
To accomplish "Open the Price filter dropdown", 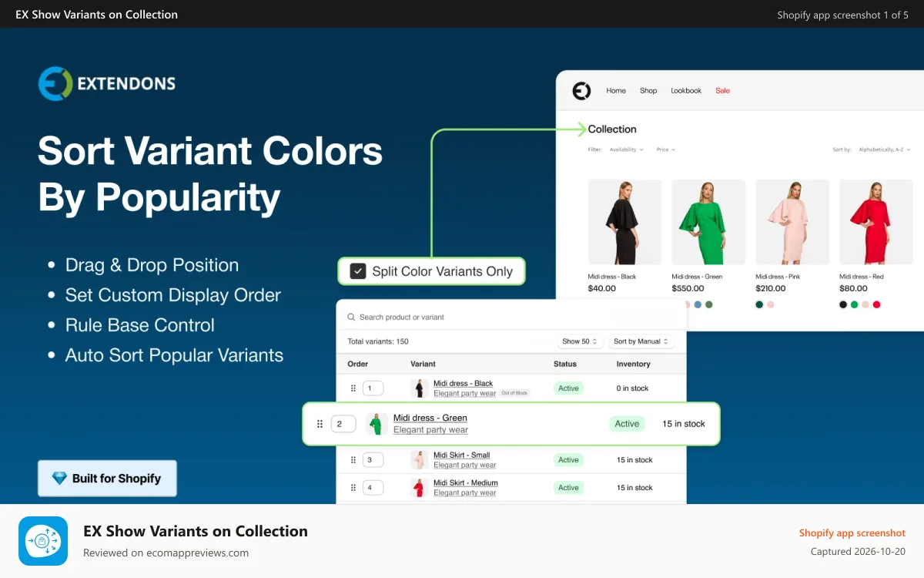I will (666, 150).
